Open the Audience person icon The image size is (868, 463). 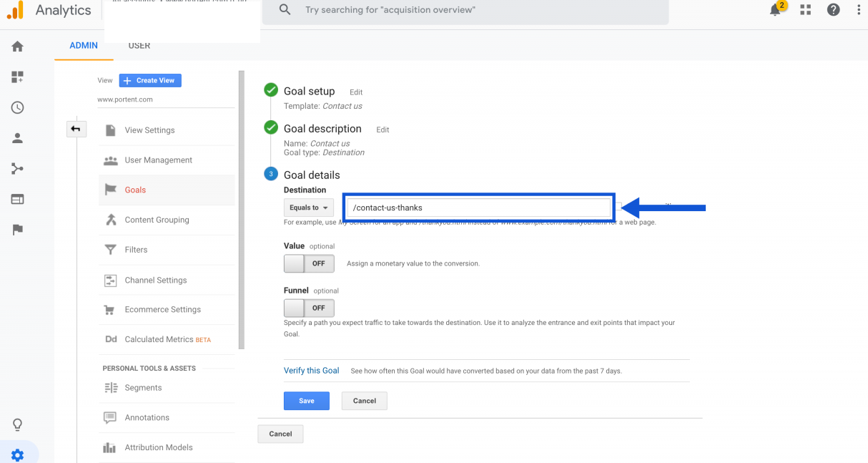click(x=17, y=139)
